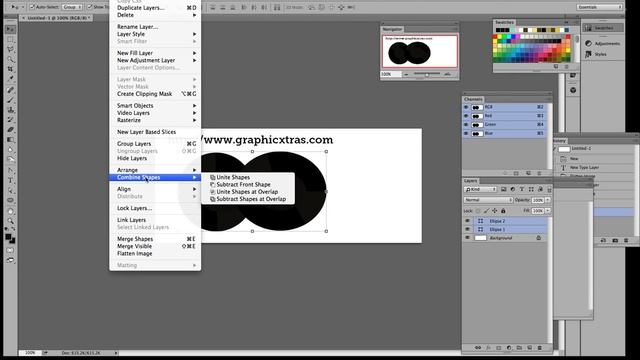Select the Hand tool

coord(10,211)
